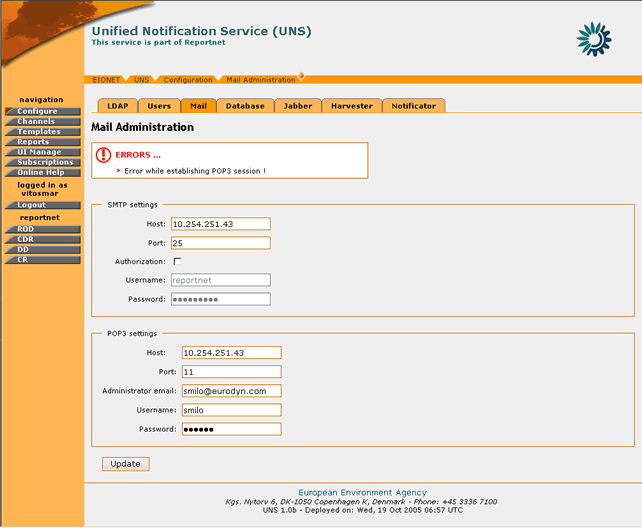Select UI Manage in the sidebar
The width and height of the screenshot is (642, 528).
[x=43, y=152]
